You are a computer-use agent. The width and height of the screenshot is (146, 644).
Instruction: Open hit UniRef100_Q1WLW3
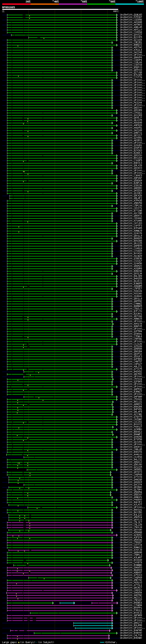pos(131,15)
